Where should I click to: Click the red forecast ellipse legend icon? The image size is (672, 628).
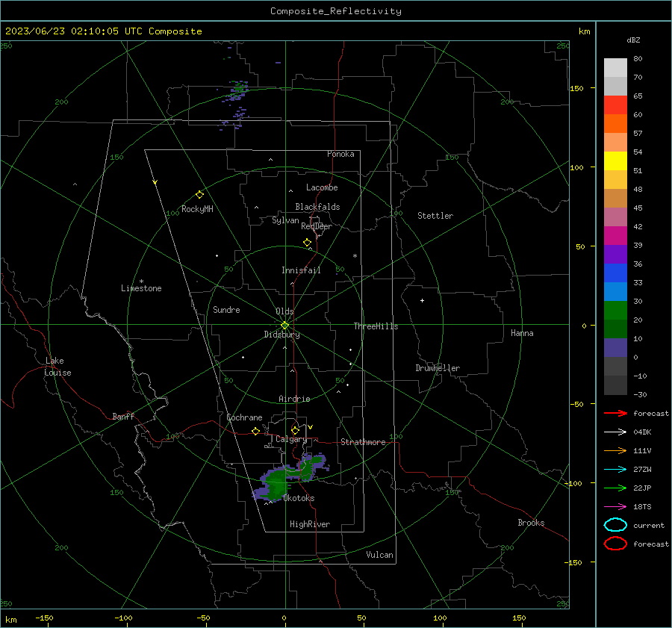[x=615, y=544]
